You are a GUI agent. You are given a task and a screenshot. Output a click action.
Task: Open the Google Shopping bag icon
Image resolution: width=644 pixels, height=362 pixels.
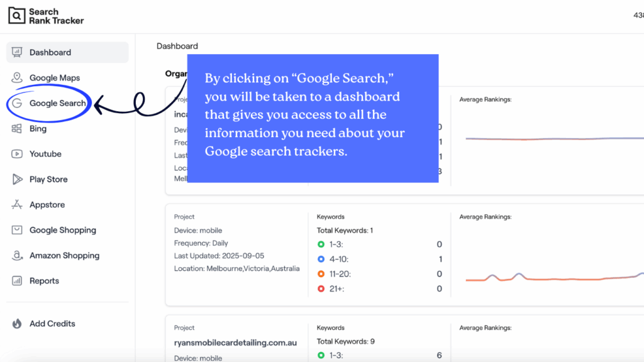point(17,230)
